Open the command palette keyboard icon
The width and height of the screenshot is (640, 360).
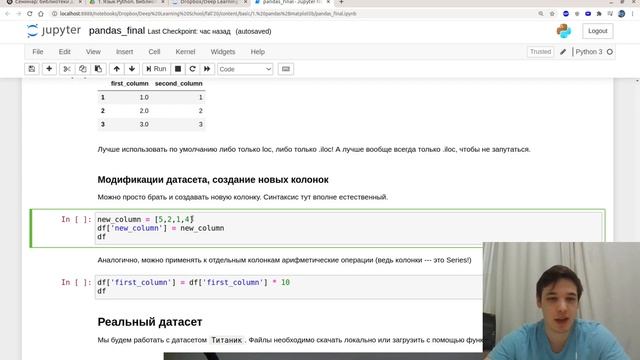pyautogui.click(x=286, y=69)
